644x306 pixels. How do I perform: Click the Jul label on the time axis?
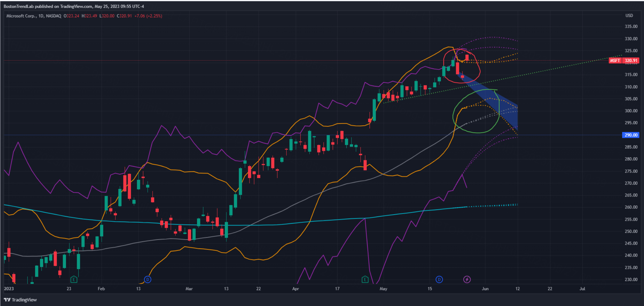(582, 289)
